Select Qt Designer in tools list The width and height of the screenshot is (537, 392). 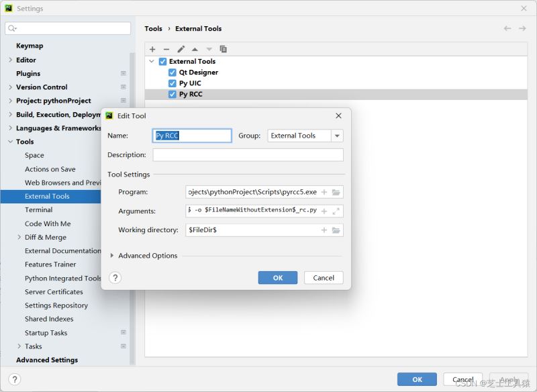pyautogui.click(x=198, y=72)
